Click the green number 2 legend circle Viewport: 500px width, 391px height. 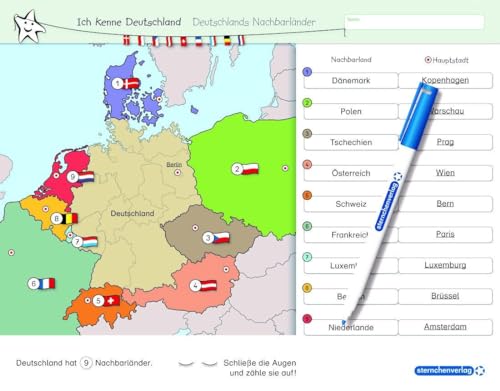[x=307, y=103]
